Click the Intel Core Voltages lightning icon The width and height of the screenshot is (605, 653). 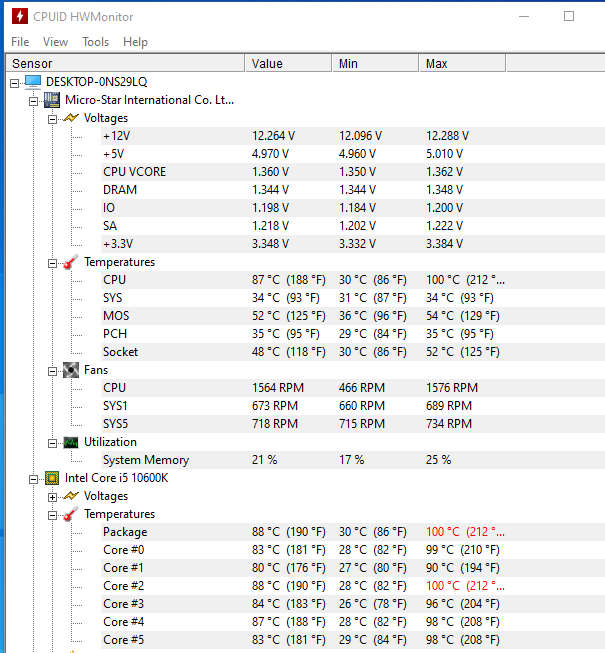pos(71,496)
